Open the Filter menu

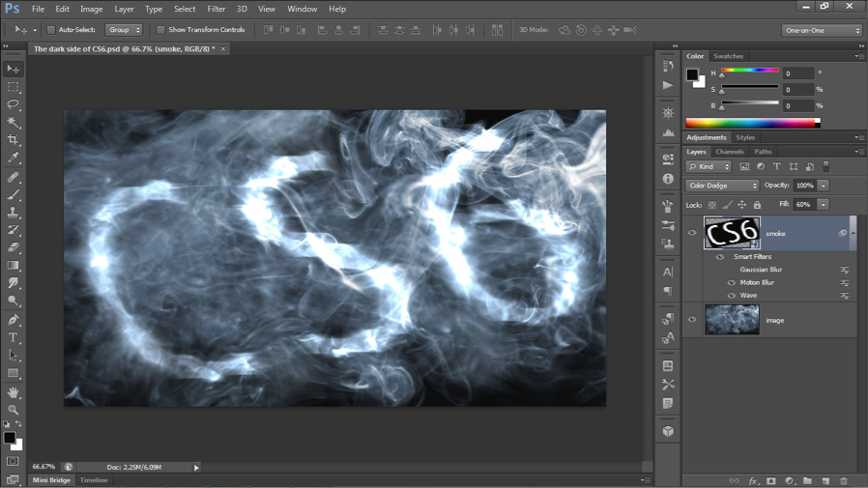[216, 9]
